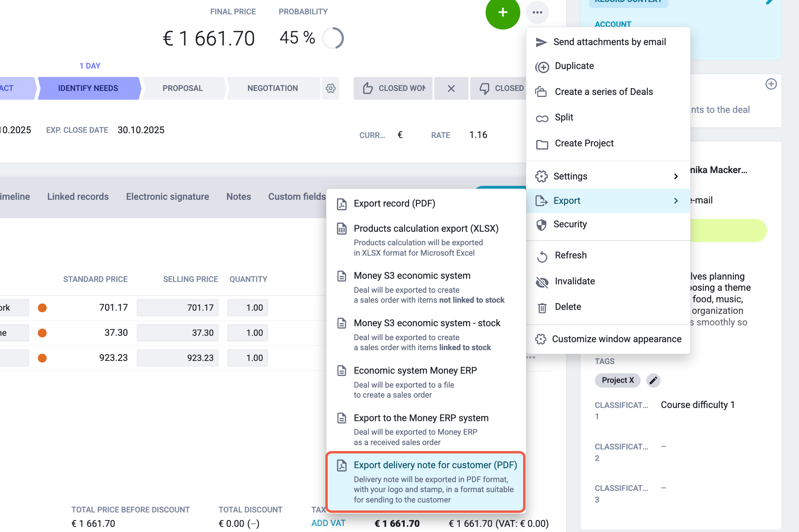This screenshot has width=799, height=532.
Task: Select Export delivery note for customer (PDF)
Action: (425, 482)
